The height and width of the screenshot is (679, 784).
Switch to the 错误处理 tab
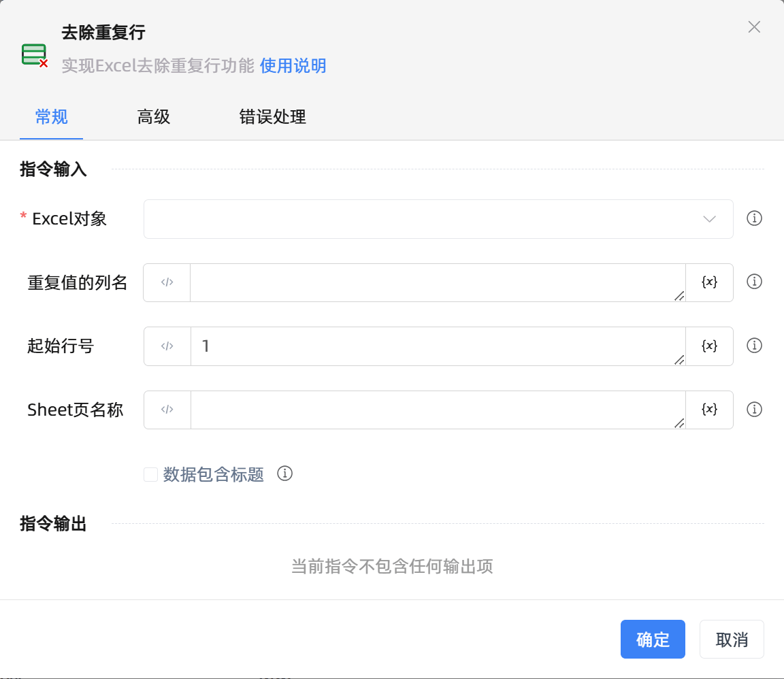point(272,117)
